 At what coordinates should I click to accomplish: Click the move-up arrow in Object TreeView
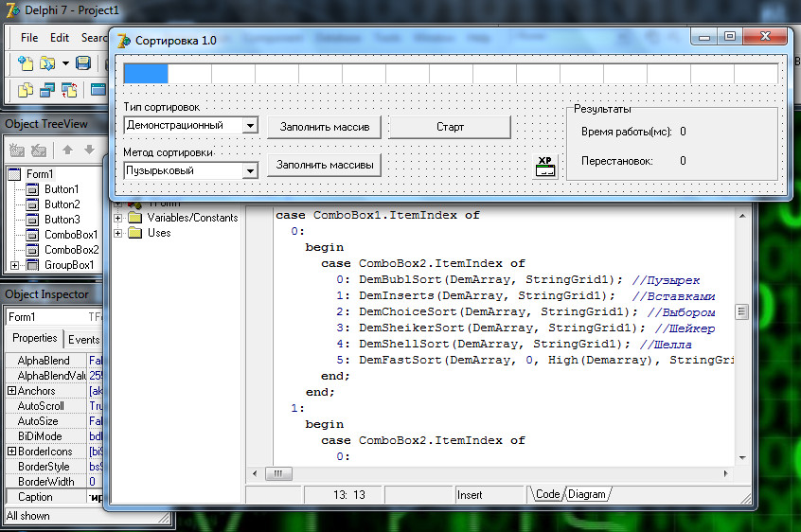(67, 150)
